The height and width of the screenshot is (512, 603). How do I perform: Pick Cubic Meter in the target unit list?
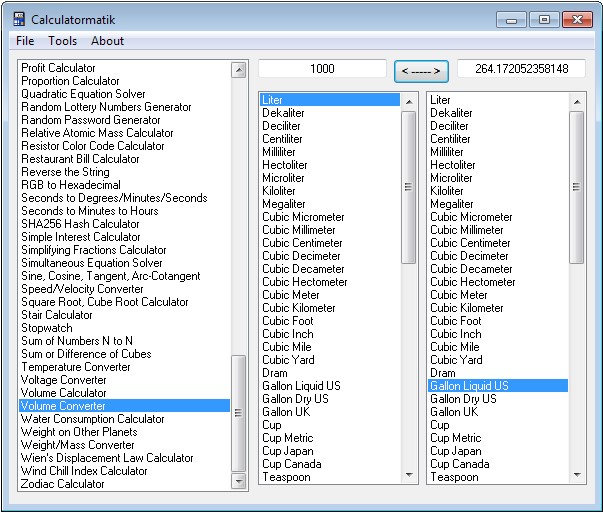point(459,295)
